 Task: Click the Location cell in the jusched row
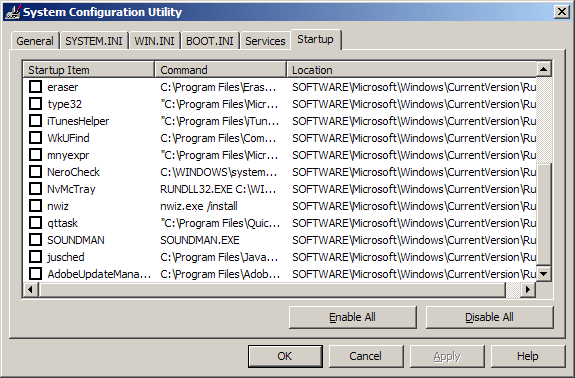(x=414, y=257)
